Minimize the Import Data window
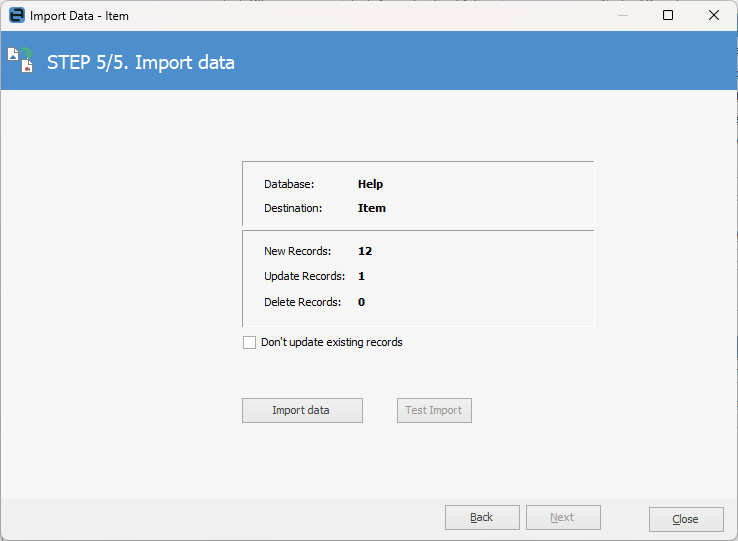Screen dimensions: 738x541 coord(623,15)
